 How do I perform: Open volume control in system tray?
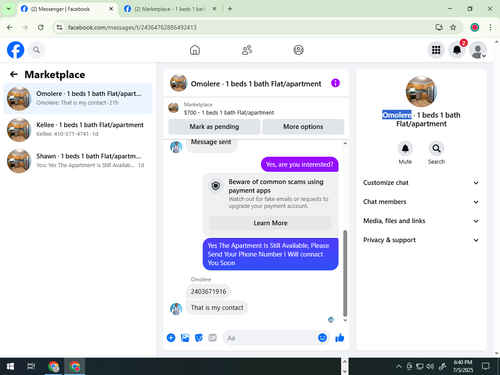[430, 366]
